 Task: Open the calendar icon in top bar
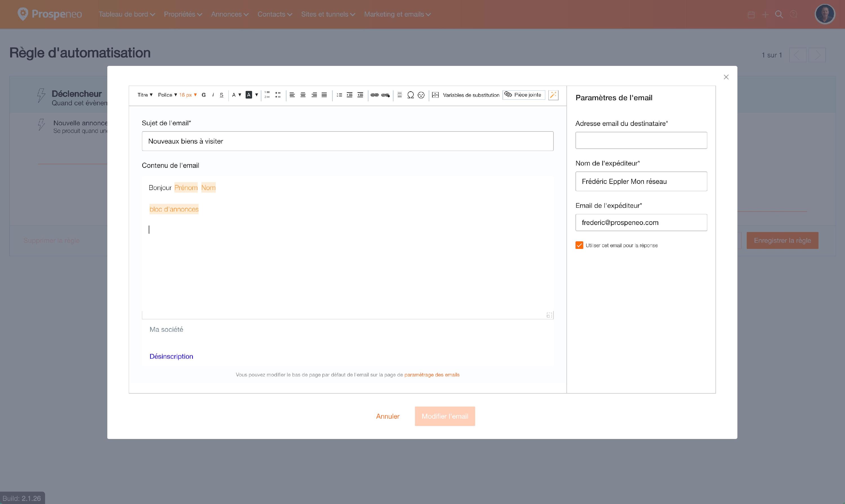click(x=751, y=15)
